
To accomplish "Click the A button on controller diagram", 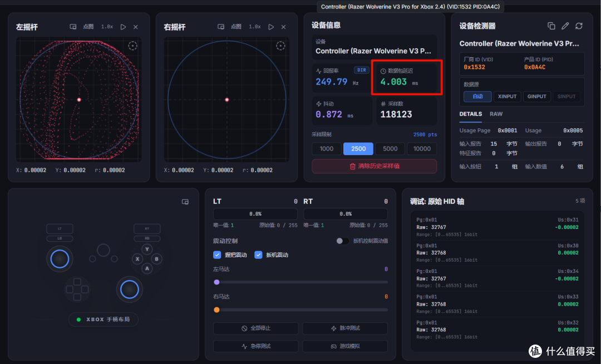I will click(147, 268).
